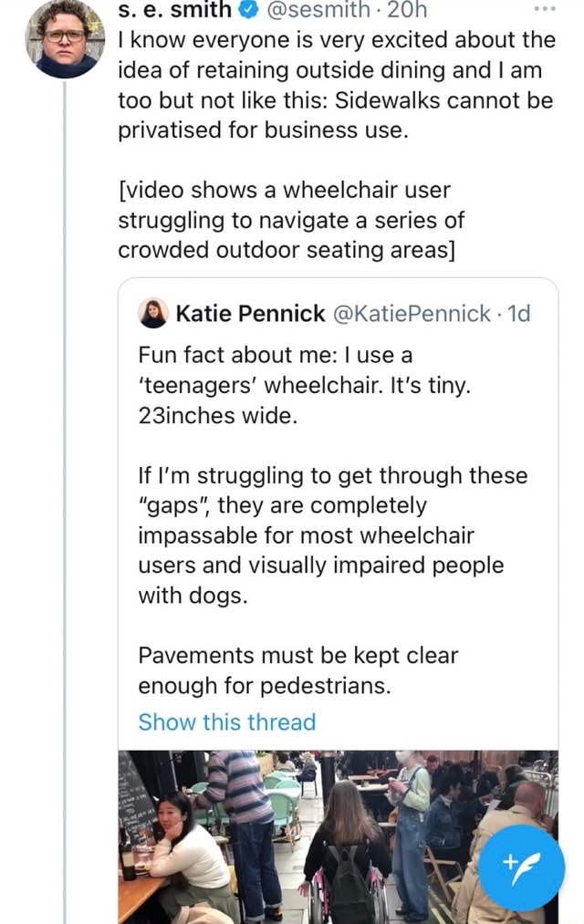584x924 pixels.
Task: Select the s. e. smith display name
Action: (175, 10)
